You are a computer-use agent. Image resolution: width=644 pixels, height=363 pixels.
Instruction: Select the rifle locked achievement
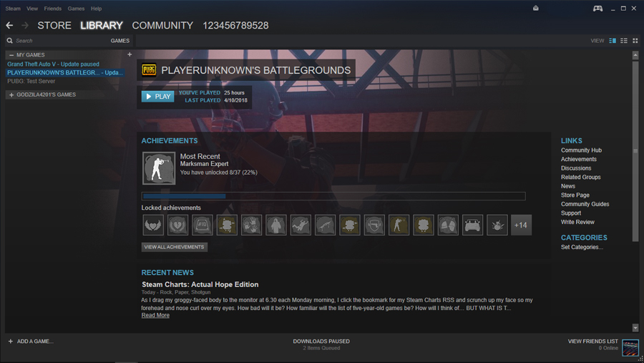(x=326, y=225)
